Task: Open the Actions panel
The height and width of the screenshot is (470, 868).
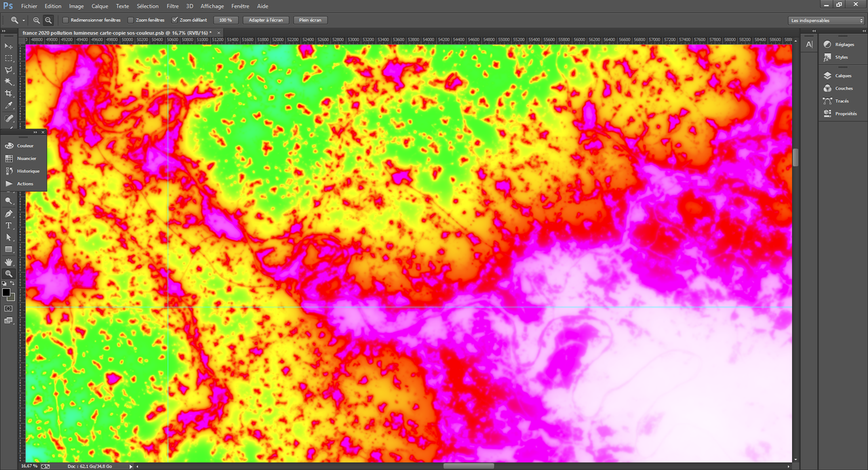Action: click(24, 184)
